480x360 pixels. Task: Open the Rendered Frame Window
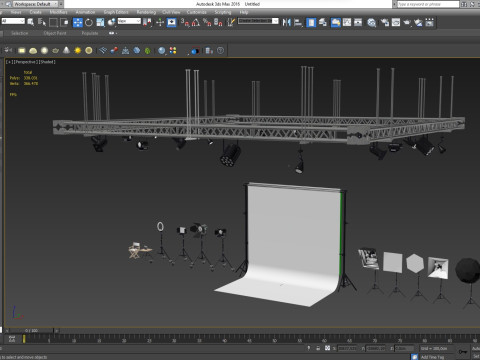396,22
